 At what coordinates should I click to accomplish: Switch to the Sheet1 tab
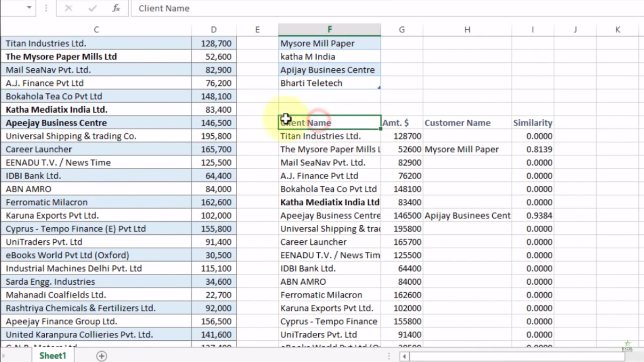coord(53,355)
